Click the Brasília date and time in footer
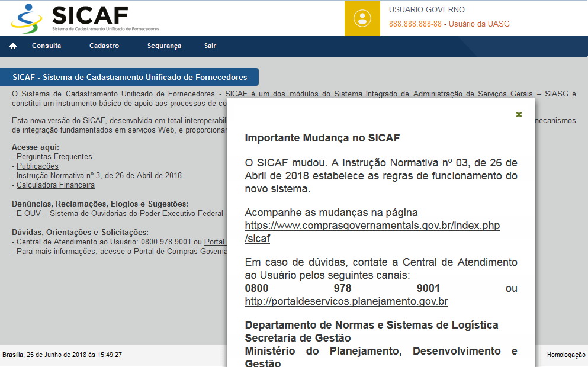Image resolution: width=588 pixels, height=367 pixels. point(62,355)
